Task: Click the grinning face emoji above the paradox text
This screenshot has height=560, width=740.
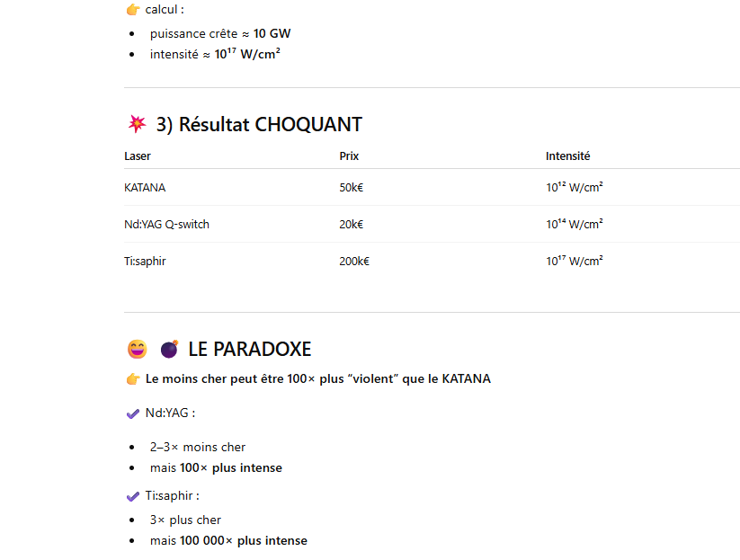Action: pos(137,349)
